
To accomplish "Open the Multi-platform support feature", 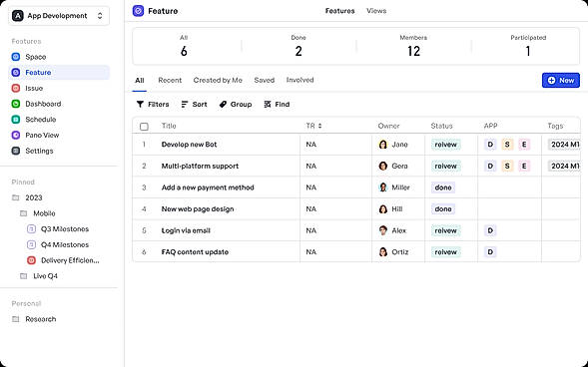I will pos(200,166).
